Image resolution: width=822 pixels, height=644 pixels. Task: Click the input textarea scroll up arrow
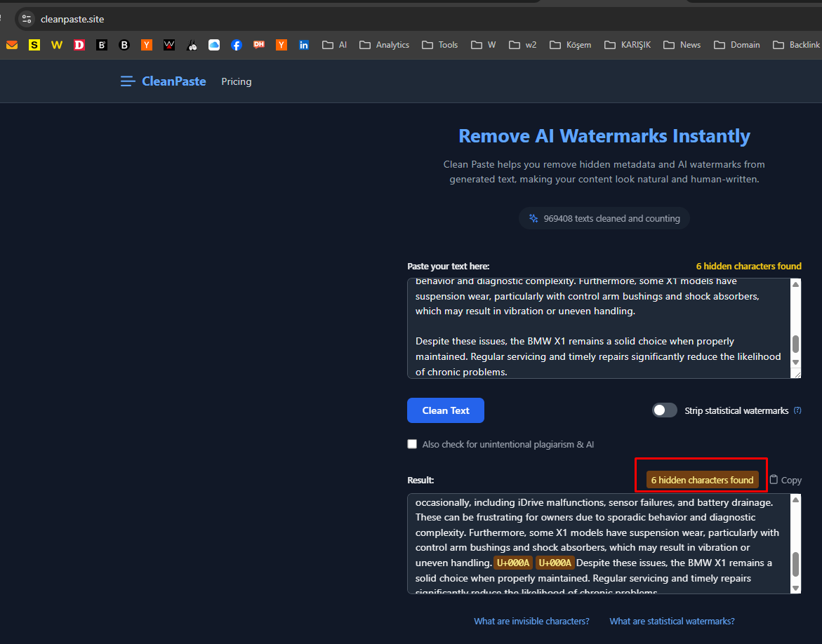coord(795,284)
